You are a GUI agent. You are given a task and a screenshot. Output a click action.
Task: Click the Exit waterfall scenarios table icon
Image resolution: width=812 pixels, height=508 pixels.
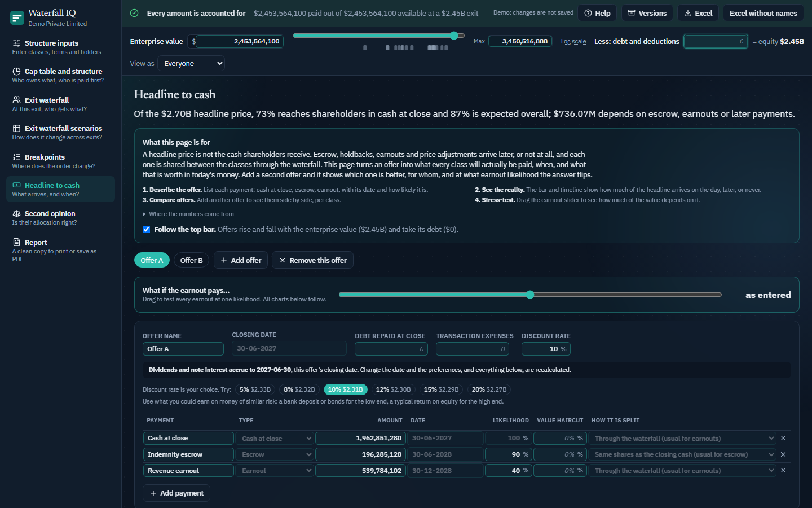(x=16, y=128)
